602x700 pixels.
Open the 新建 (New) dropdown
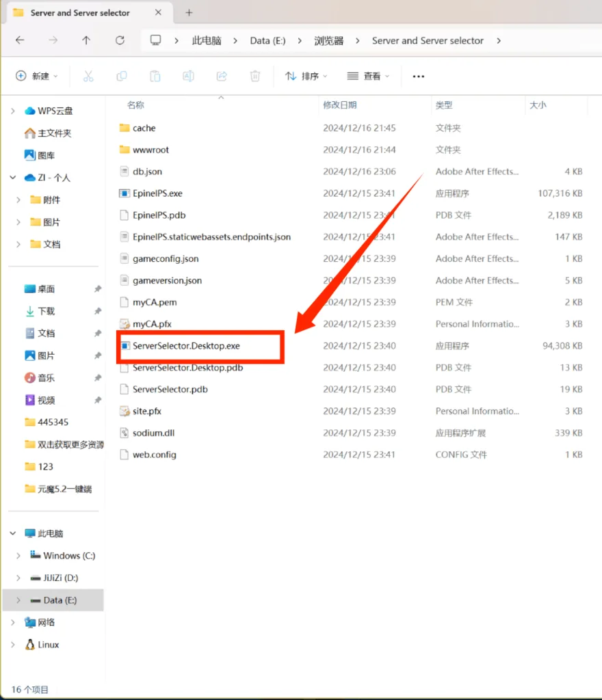(37, 77)
